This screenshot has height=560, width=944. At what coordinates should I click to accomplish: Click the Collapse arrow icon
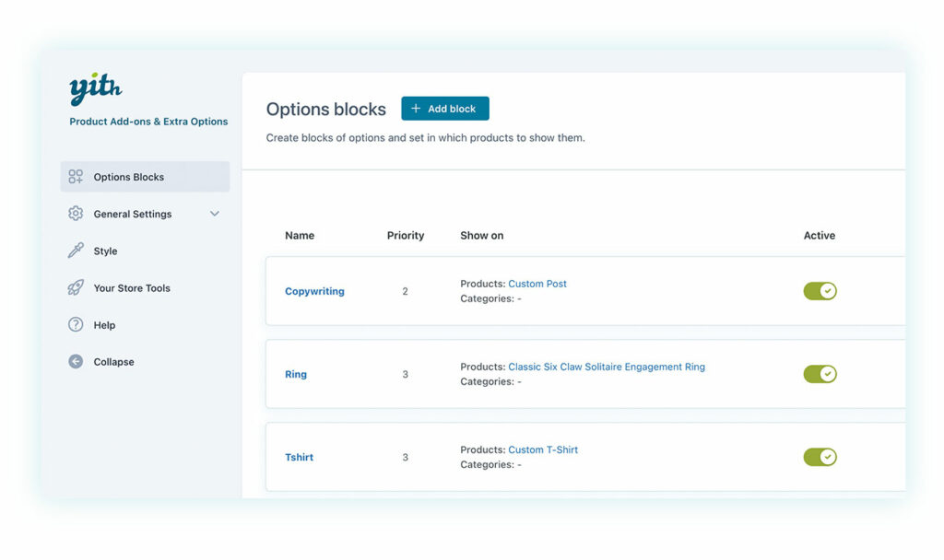tap(76, 362)
